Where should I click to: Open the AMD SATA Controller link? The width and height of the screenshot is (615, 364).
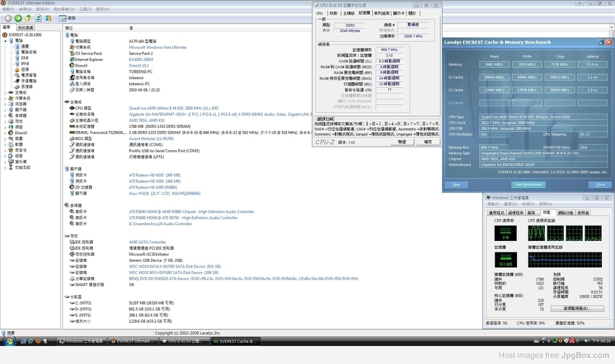pyautogui.click(x=148, y=243)
